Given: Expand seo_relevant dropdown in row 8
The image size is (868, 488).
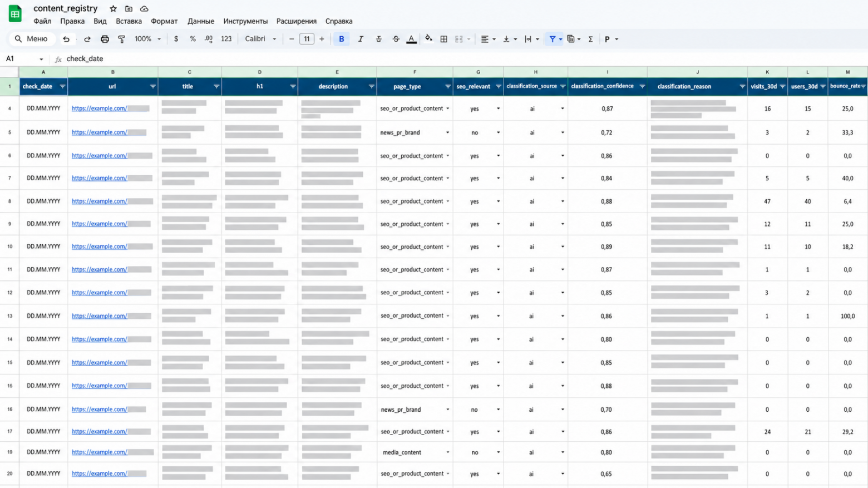Looking at the screenshot, I should click(x=498, y=201).
